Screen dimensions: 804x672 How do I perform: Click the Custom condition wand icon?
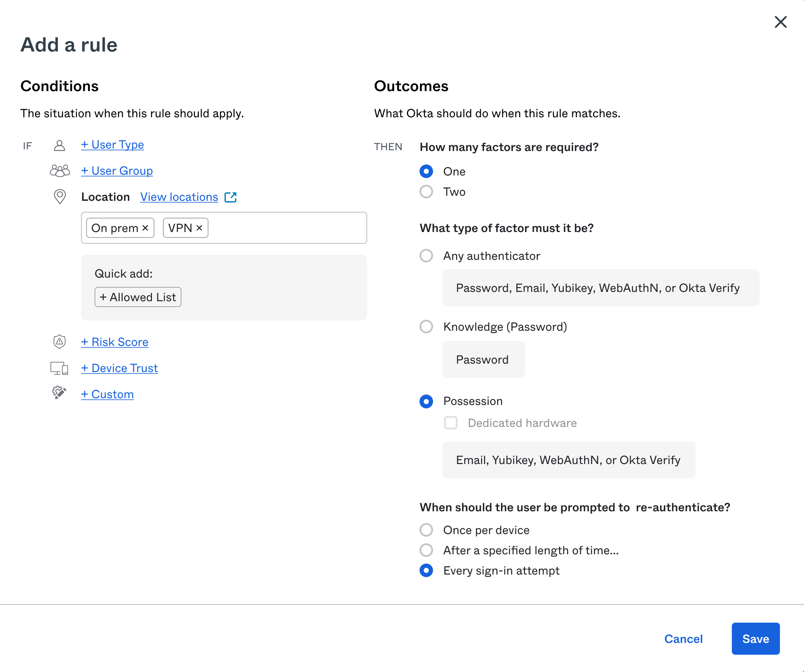click(58, 393)
